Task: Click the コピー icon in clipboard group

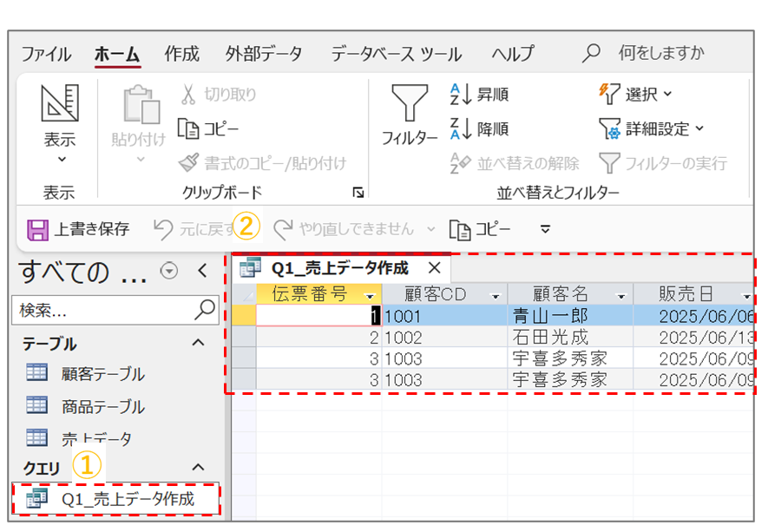Action: (189, 128)
